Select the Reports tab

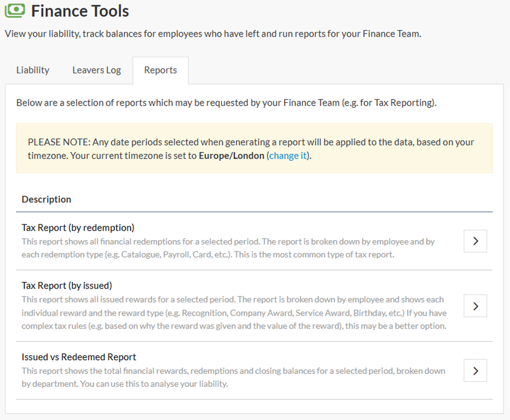[x=161, y=70]
